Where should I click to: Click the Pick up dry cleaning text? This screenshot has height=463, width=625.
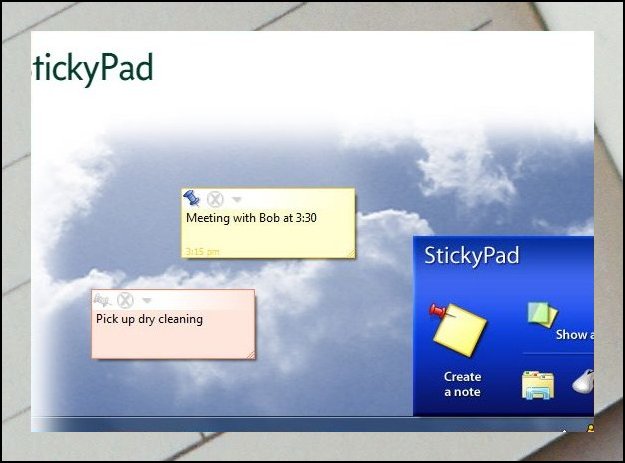point(149,319)
